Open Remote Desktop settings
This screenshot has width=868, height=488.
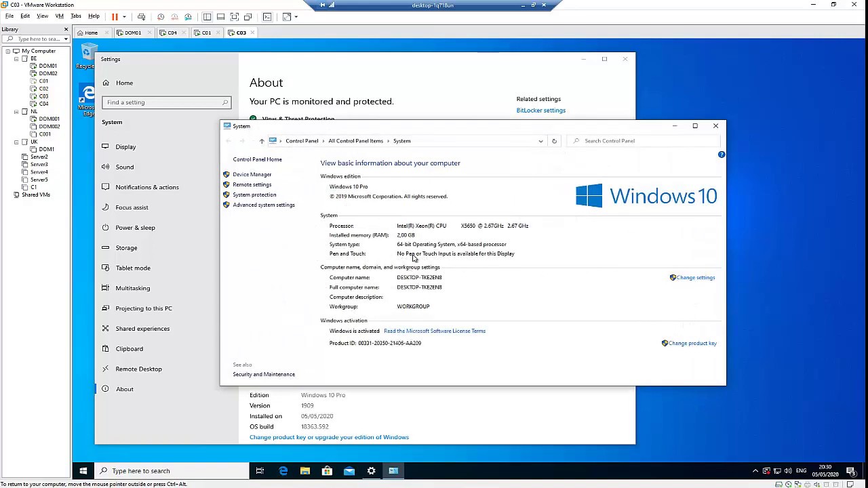pos(138,369)
